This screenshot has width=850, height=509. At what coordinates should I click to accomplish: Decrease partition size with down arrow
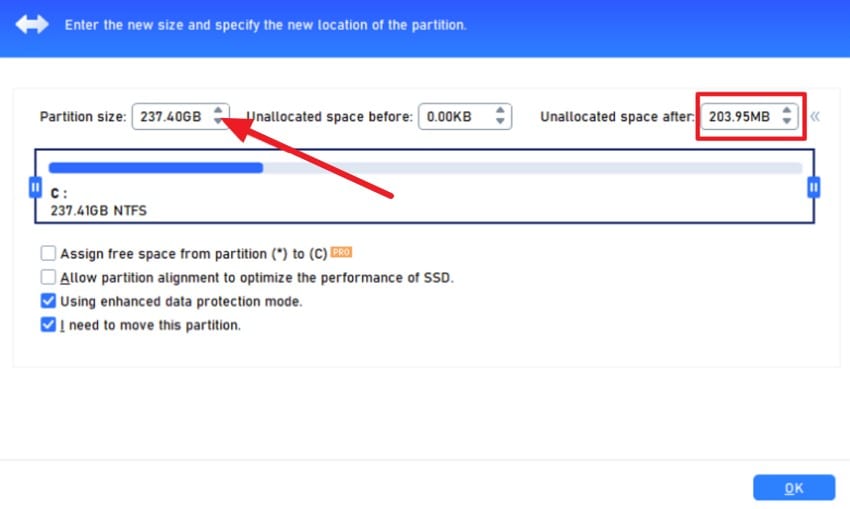point(219,122)
